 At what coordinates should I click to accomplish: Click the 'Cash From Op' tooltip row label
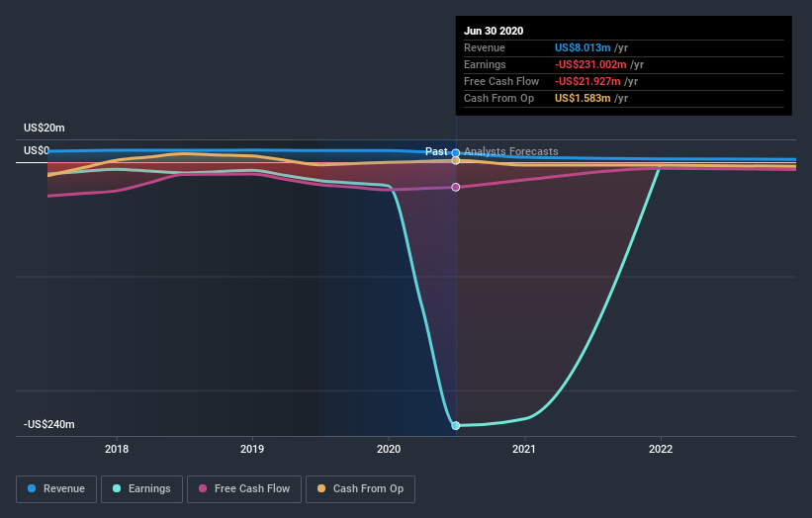click(498, 98)
